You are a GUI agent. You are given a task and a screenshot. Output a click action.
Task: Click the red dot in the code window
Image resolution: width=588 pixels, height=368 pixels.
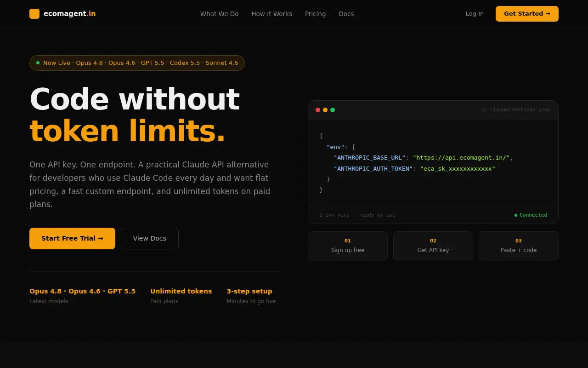pos(318,110)
